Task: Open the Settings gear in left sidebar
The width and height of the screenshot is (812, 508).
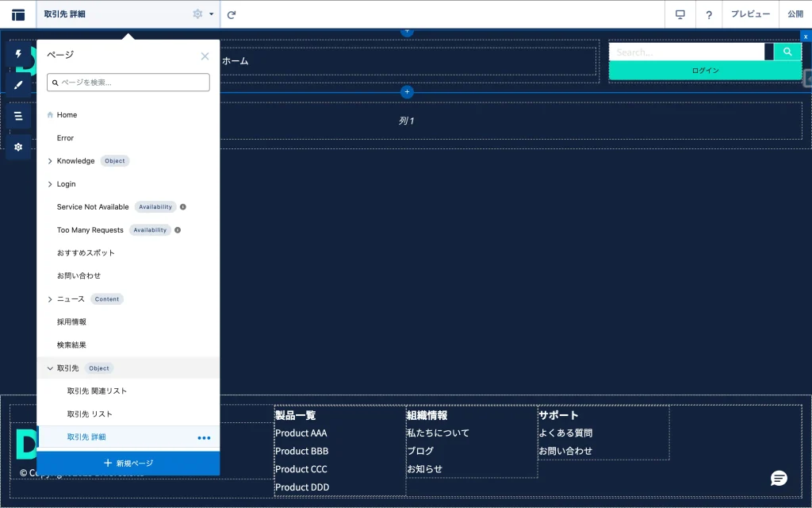Action: (x=18, y=147)
